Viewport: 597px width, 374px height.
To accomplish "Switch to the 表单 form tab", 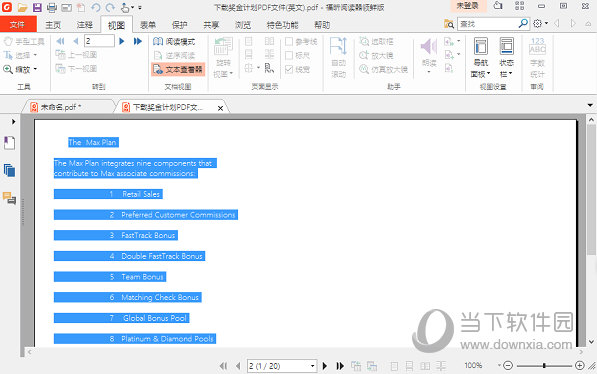I will (x=148, y=25).
